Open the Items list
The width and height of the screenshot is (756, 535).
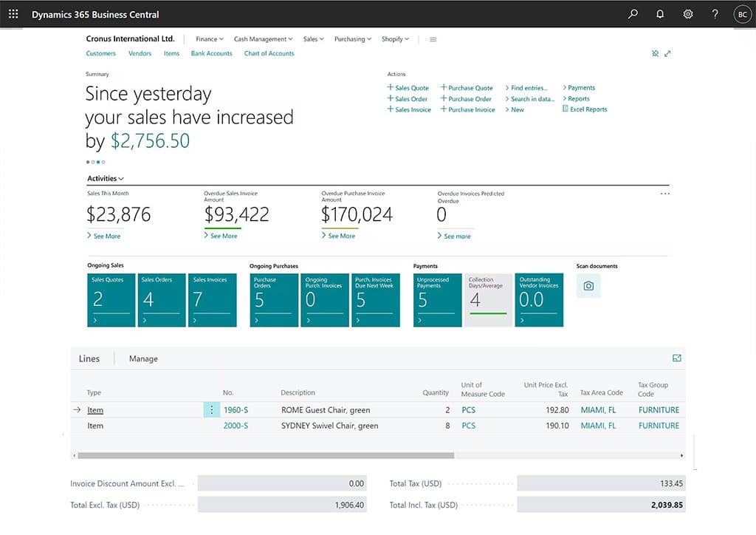click(x=171, y=53)
